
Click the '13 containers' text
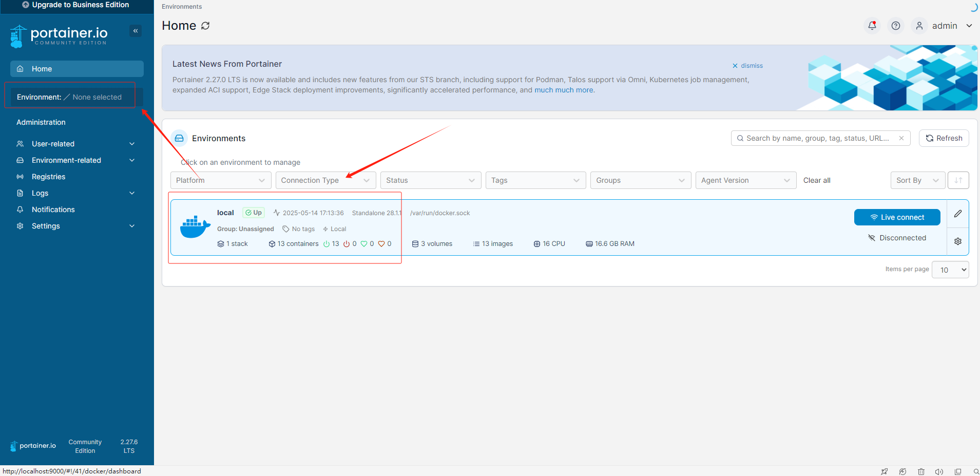pos(298,244)
